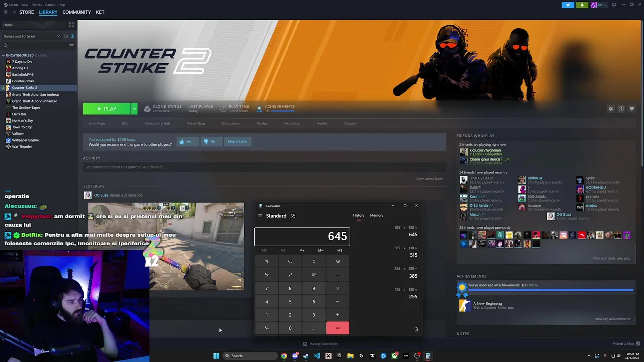Screen dimensions: 644x362
Task: Click the A New Beginning achievement icon
Action: click(x=465, y=305)
